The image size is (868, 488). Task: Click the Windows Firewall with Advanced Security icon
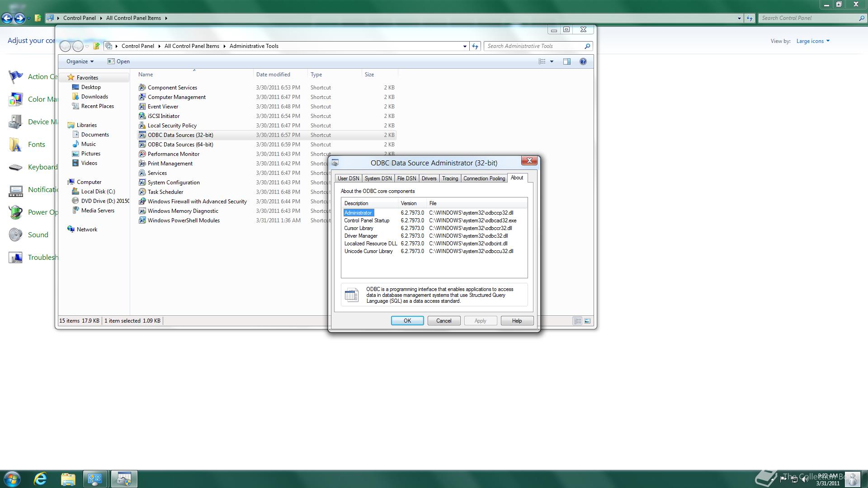pos(142,202)
